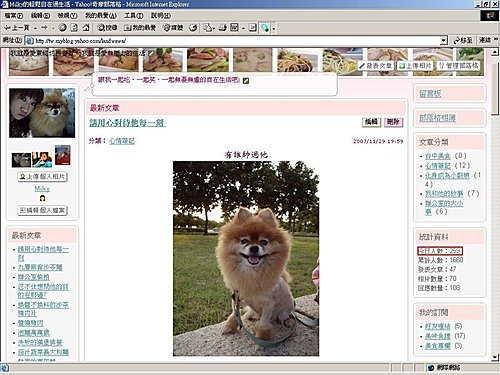Viewport: 500px width, 375px height.
Task: Open the 搜尋 search pane
Action: pos(107,28)
